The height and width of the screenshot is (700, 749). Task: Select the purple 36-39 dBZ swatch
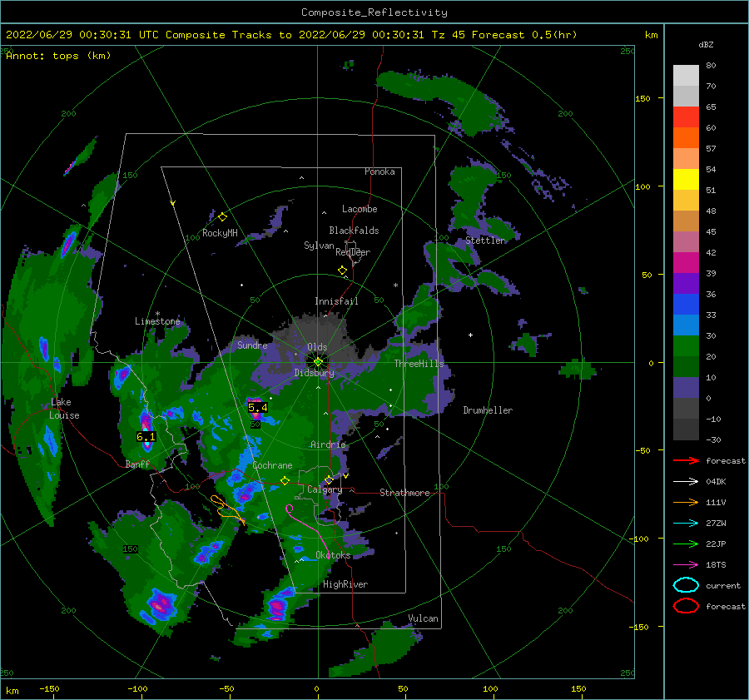coord(686,284)
